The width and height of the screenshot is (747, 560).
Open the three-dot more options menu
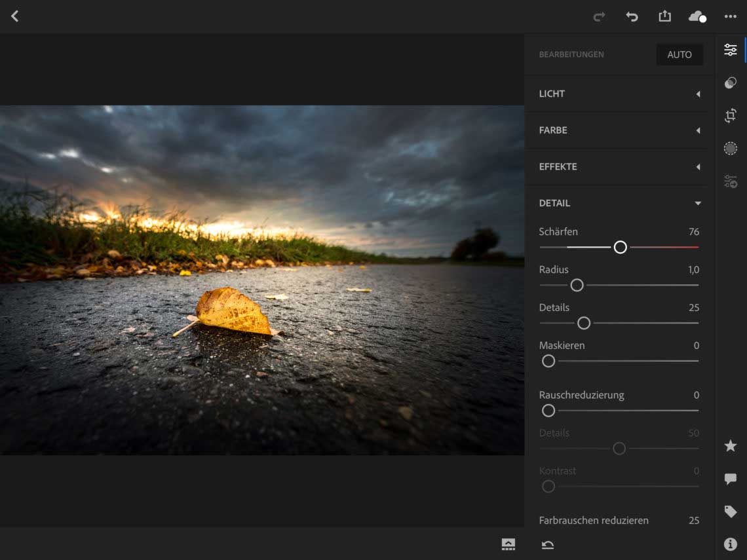pos(731,16)
